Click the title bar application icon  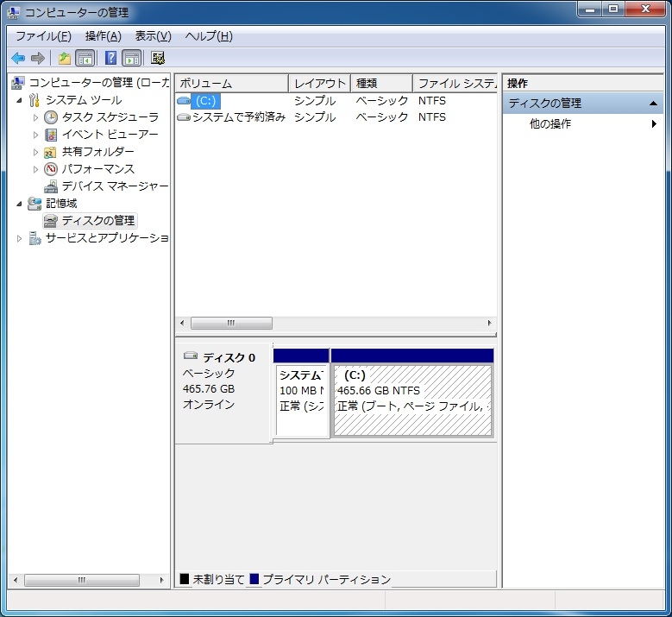[x=13, y=12]
